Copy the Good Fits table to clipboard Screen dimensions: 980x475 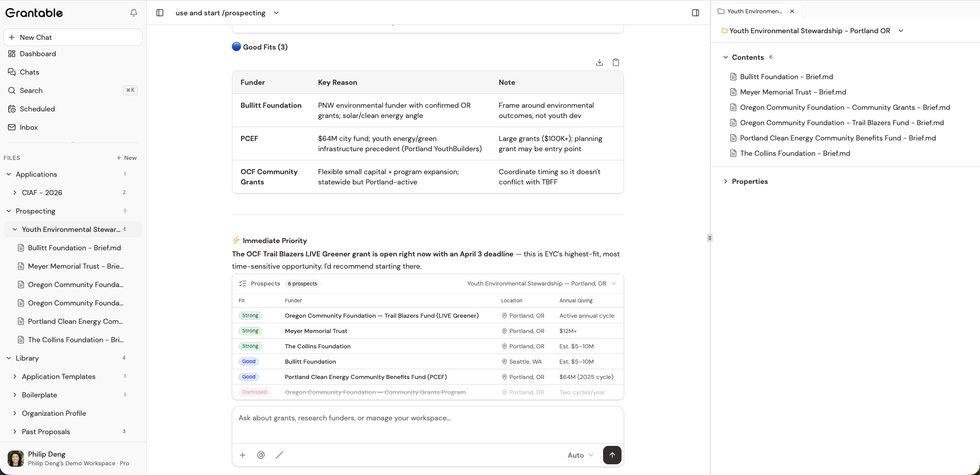(x=616, y=62)
